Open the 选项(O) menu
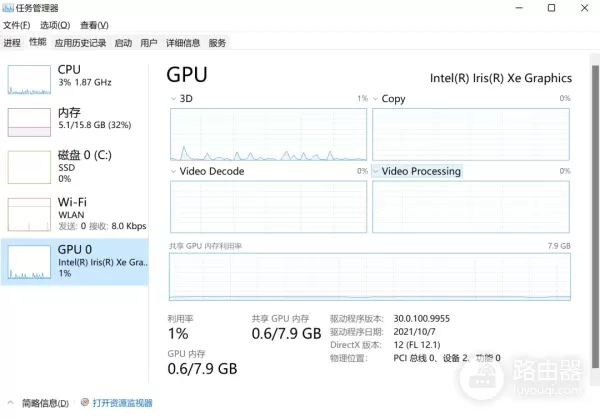 point(55,25)
